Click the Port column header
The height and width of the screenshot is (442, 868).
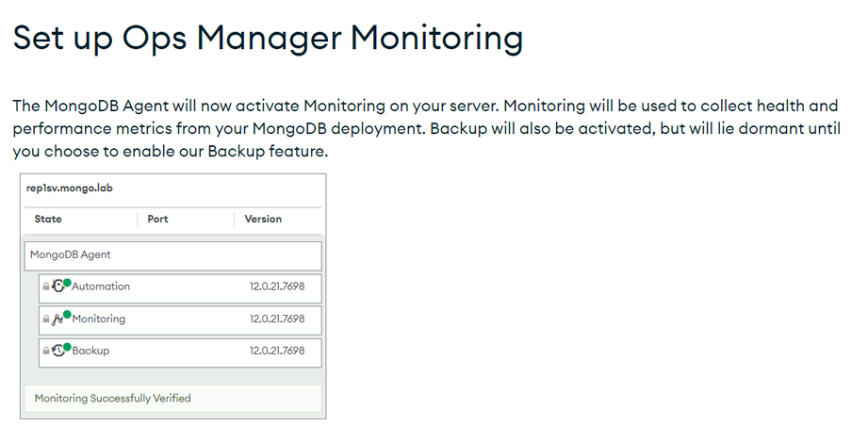click(x=157, y=219)
